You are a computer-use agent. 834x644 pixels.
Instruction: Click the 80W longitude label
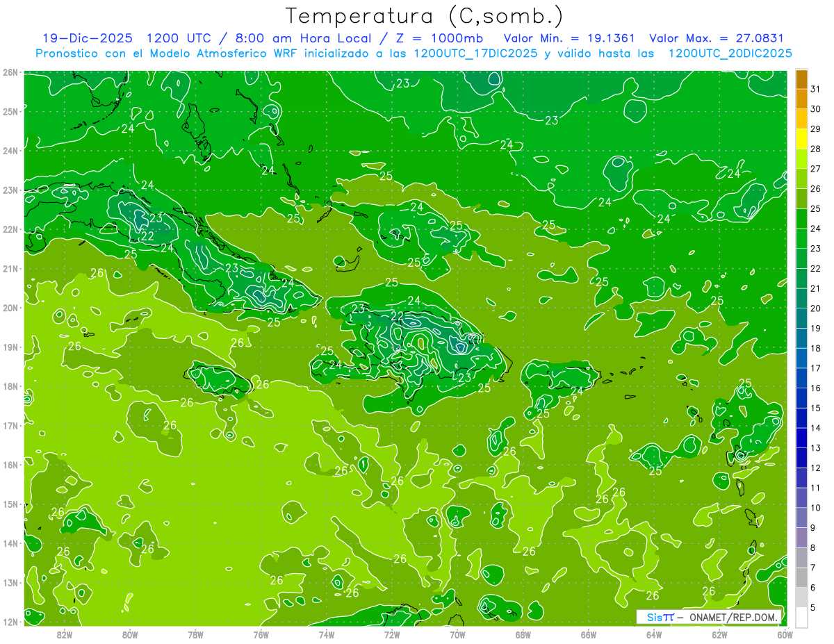pyautogui.click(x=130, y=634)
